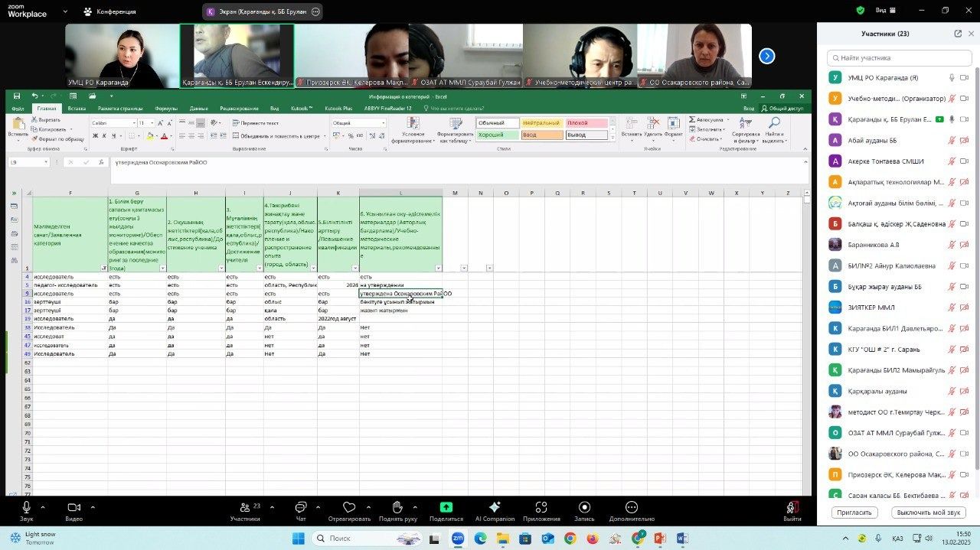980x550 pixels.
Task: Open the Вид view menu
Action: click(x=884, y=11)
